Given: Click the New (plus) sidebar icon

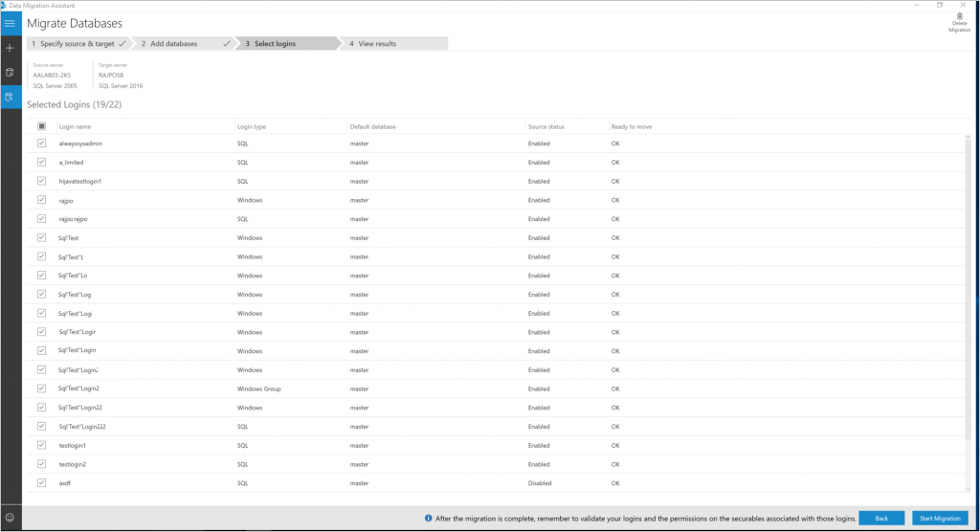Looking at the screenshot, I should pos(10,48).
